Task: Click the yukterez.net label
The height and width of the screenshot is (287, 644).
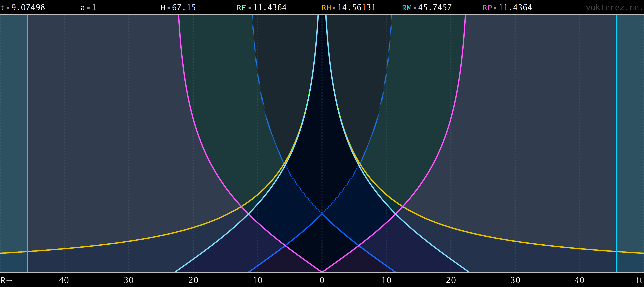Action: click(x=614, y=8)
